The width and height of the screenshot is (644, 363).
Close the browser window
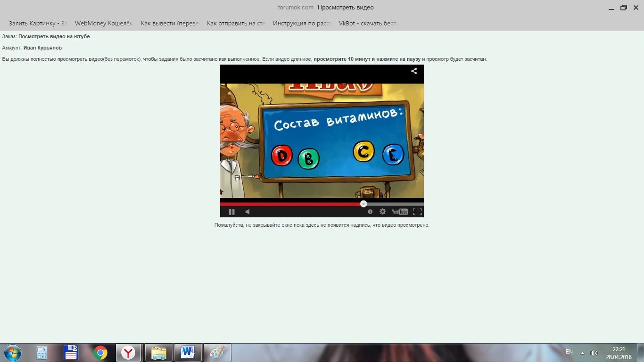click(x=636, y=8)
